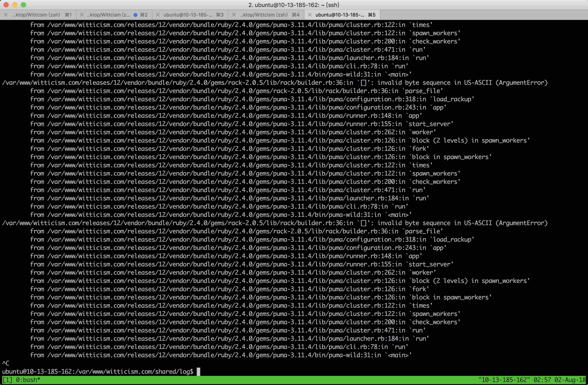Click the tmux window 0:bash* in status bar
588x385 pixels.
[x=28, y=380]
